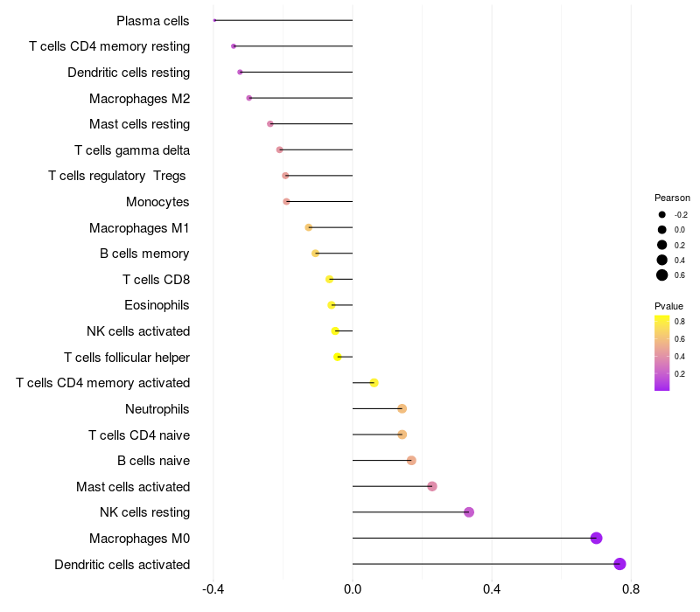The height and width of the screenshot is (612, 700).
Task: Select the NK cells resting data point
Action: click(469, 512)
